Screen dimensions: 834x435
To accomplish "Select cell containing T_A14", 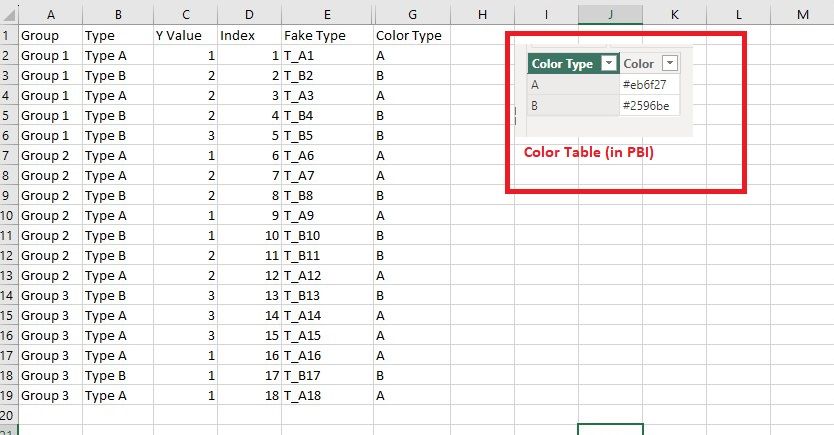I will [327, 315].
